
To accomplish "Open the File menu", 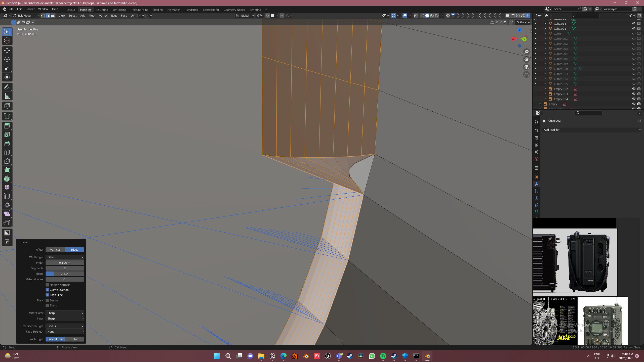I will coord(11,9).
